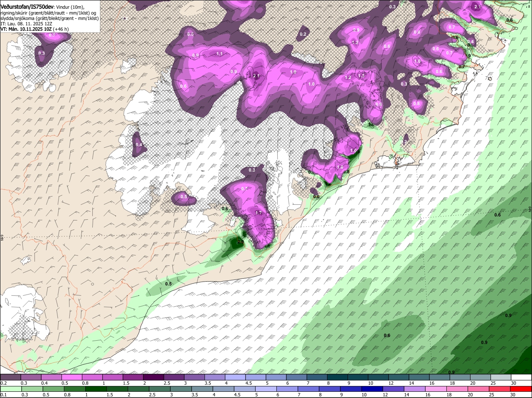Pick the rain scale 3 grey-green swatch
The image size is (532, 398).
tap(181, 389)
